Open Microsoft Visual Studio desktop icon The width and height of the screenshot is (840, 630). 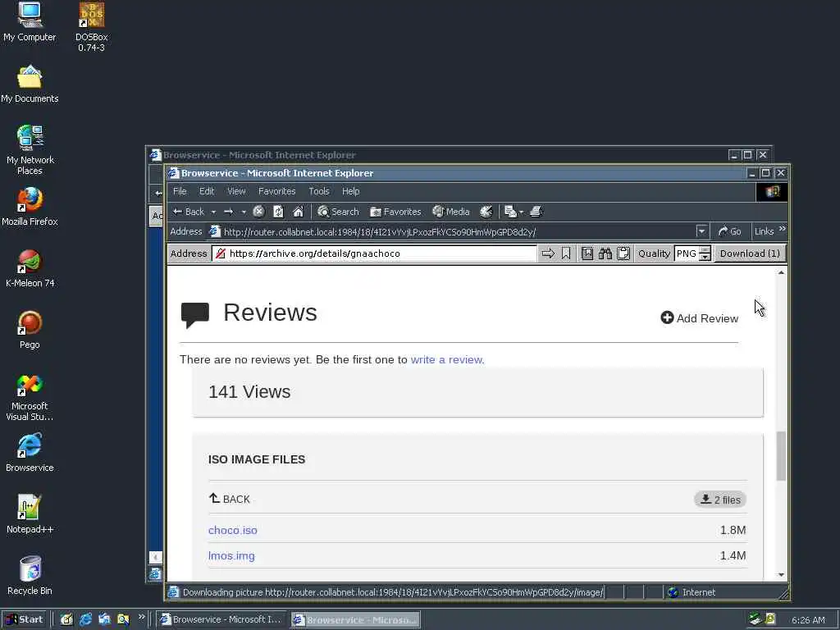point(30,398)
